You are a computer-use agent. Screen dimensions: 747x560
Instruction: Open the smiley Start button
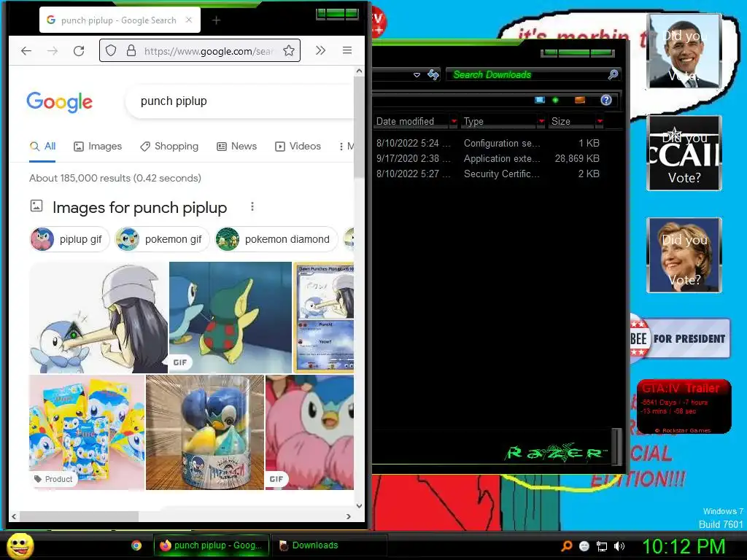20,545
